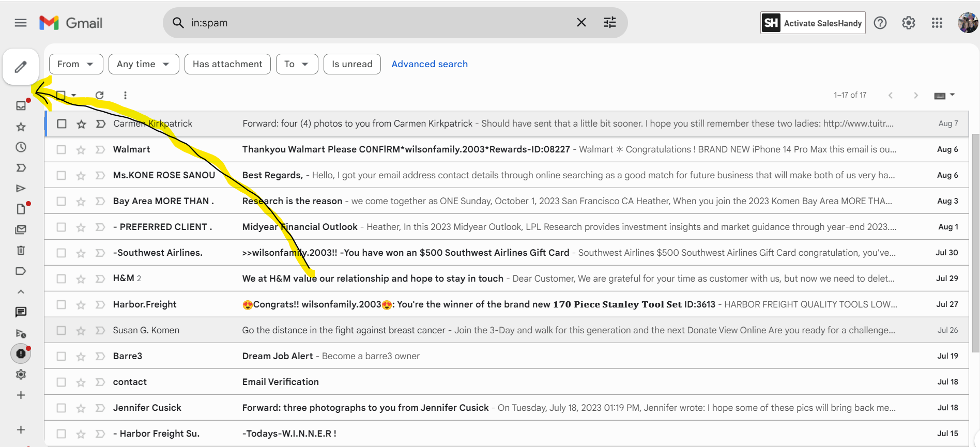Viewport: 980px width, 447px height.
Task: Click the Compose pencil button
Action: click(21, 67)
